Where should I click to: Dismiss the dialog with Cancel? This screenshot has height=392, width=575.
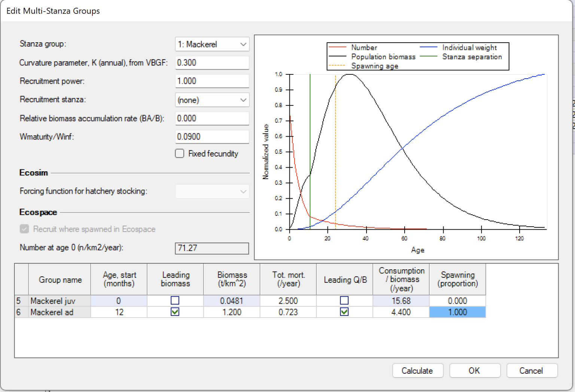(x=532, y=371)
